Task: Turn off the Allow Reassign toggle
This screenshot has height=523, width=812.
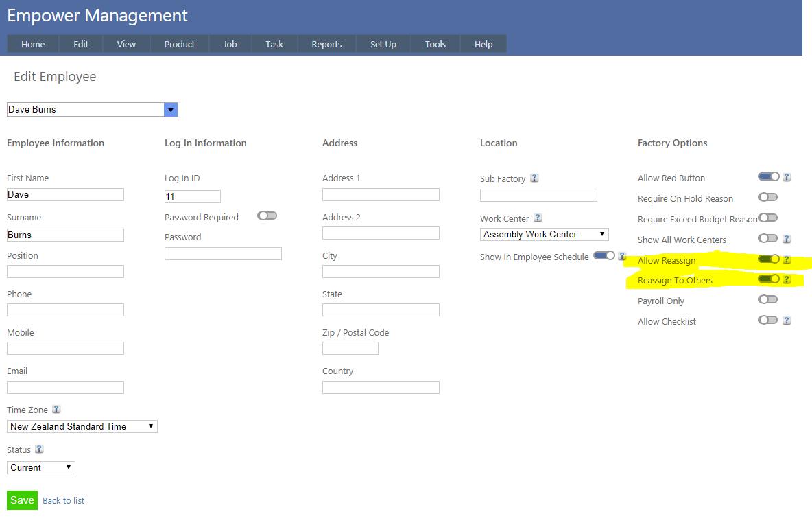Action: pyautogui.click(x=768, y=259)
